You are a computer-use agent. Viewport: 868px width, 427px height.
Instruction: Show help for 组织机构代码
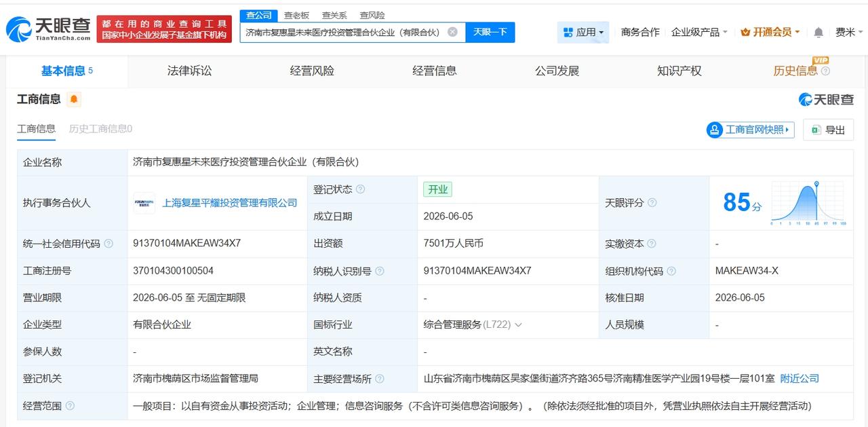tap(671, 271)
